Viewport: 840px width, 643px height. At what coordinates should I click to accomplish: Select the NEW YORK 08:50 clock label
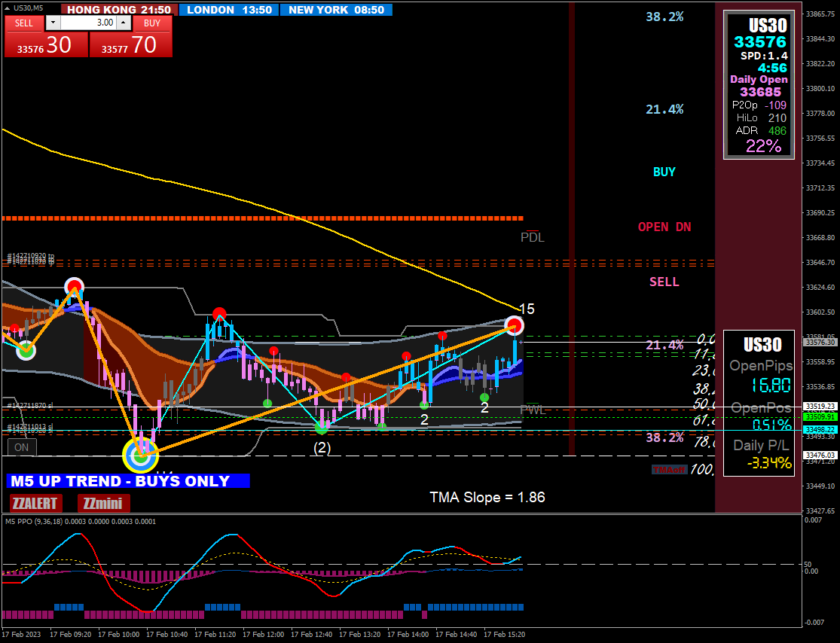coord(336,10)
